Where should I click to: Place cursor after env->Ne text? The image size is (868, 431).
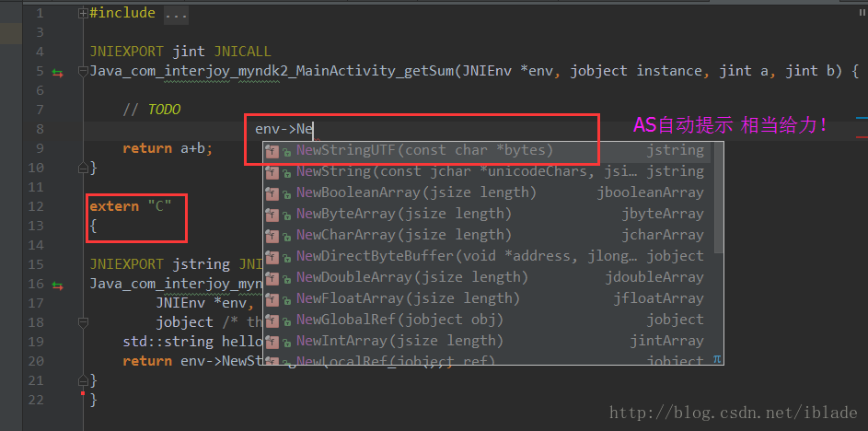pyautogui.click(x=315, y=129)
